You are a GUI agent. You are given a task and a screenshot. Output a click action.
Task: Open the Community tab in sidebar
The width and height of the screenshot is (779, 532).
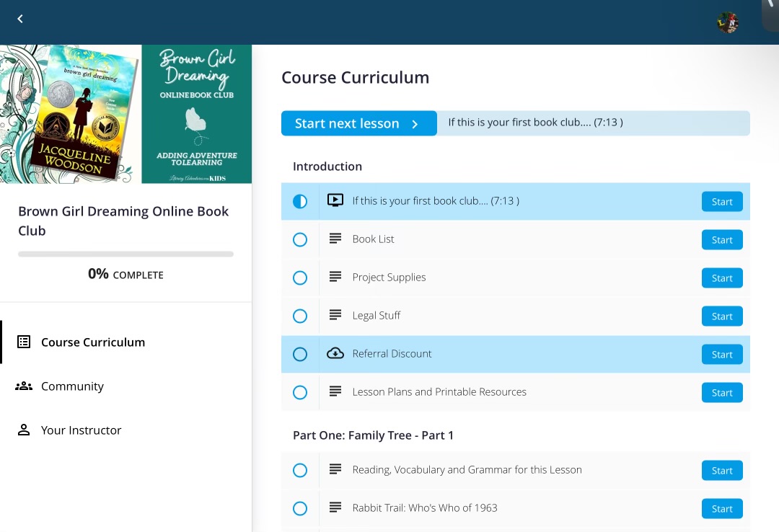[x=72, y=386]
